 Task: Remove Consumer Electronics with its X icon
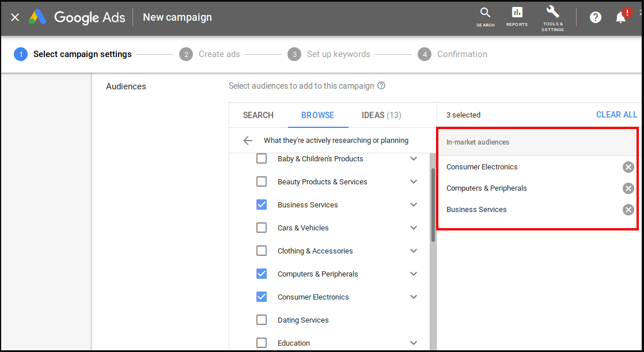click(x=628, y=166)
